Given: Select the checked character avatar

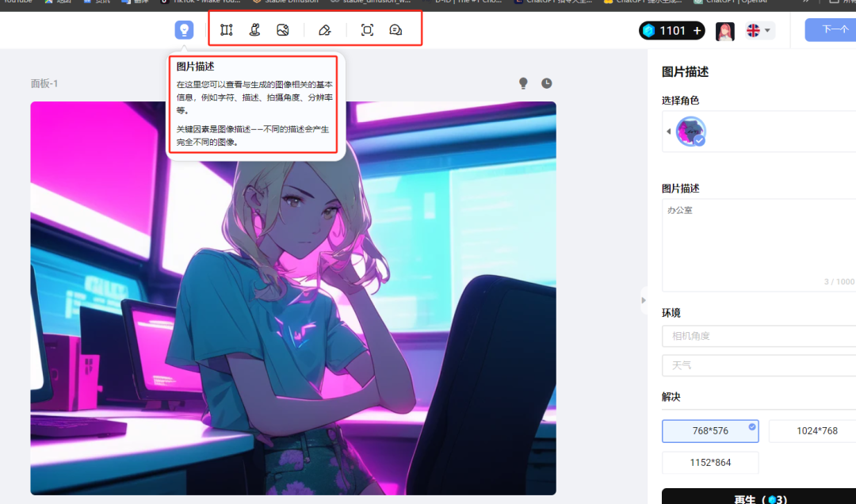Looking at the screenshot, I should pyautogui.click(x=690, y=132).
